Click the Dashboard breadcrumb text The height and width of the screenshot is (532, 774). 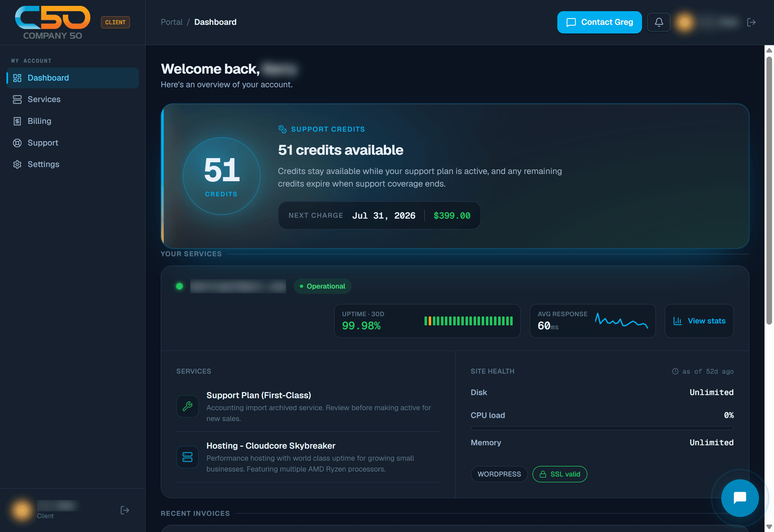215,22
